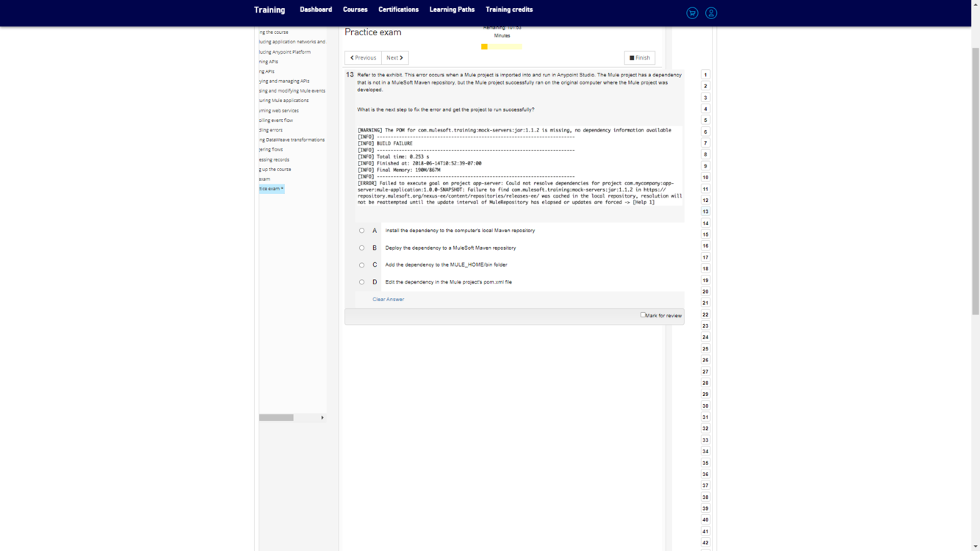Open the Dashboard menu
This screenshot has width=980, height=551.
(x=316, y=10)
